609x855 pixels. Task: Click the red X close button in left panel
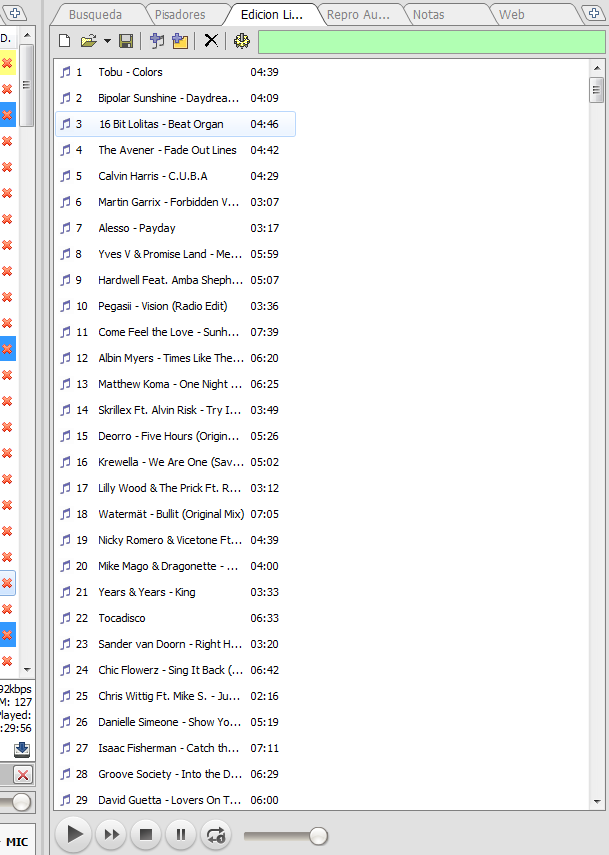click(x=22, y=775)
